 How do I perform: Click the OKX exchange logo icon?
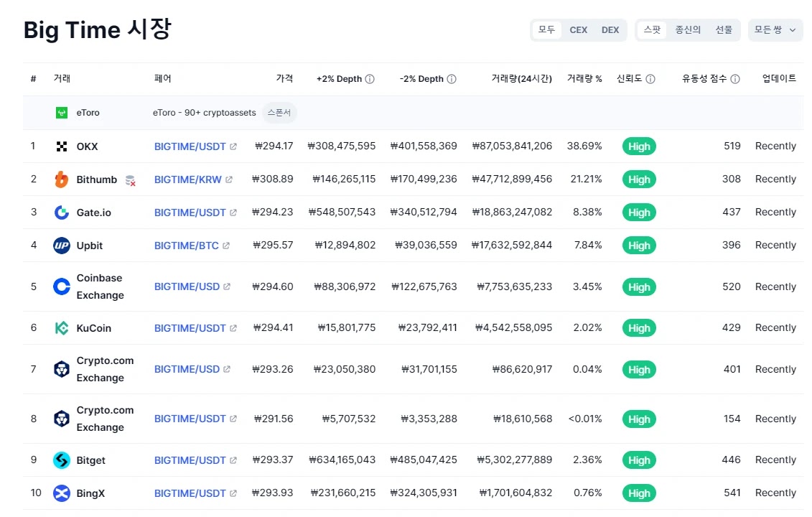(62, 146)
